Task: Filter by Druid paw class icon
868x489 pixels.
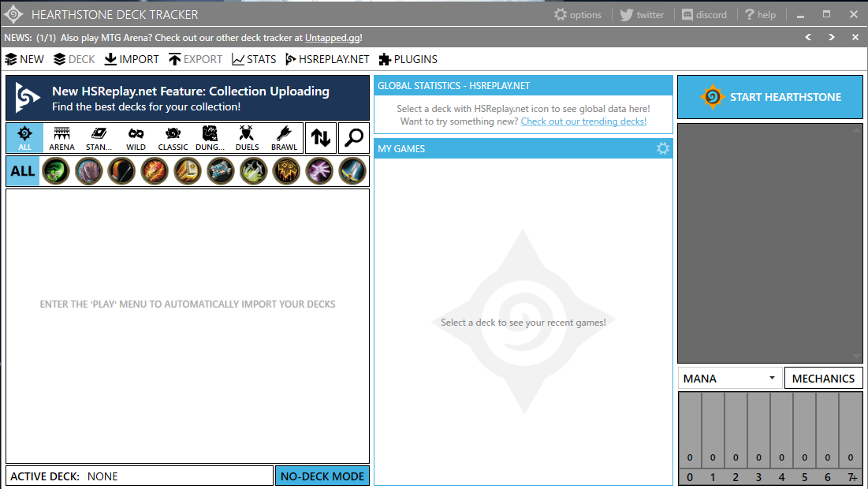Action: [88, 171]
